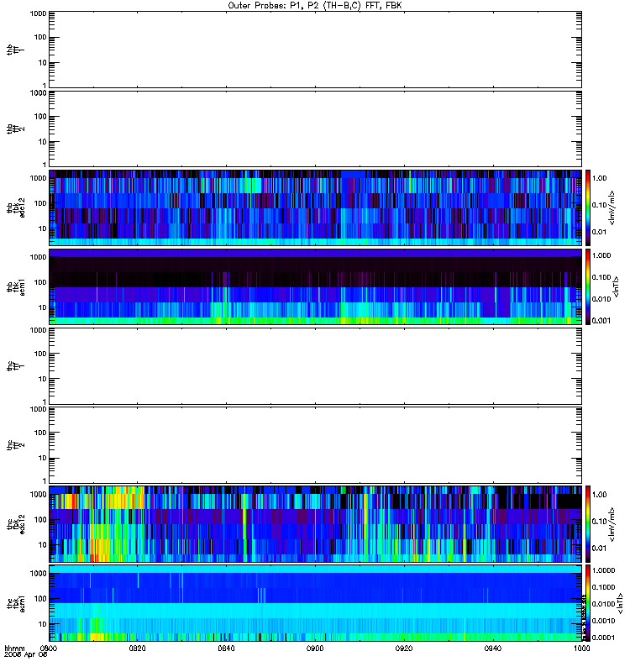Click the 10 tick label on thb fbk scm1
The width and height of the screenshot is (630, 672).
coord(42,307)
